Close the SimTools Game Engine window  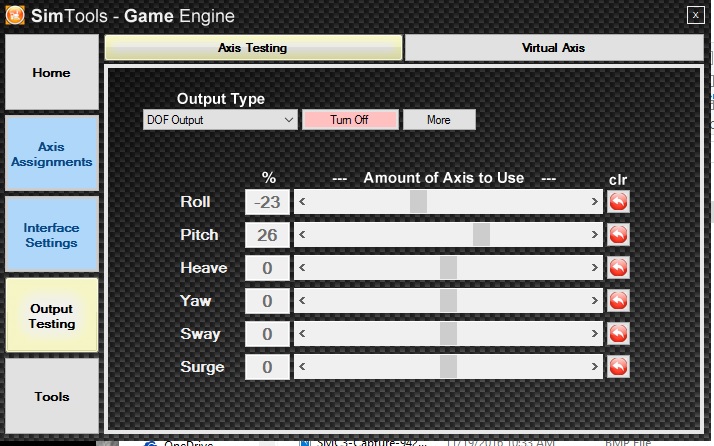click(695, 15)
